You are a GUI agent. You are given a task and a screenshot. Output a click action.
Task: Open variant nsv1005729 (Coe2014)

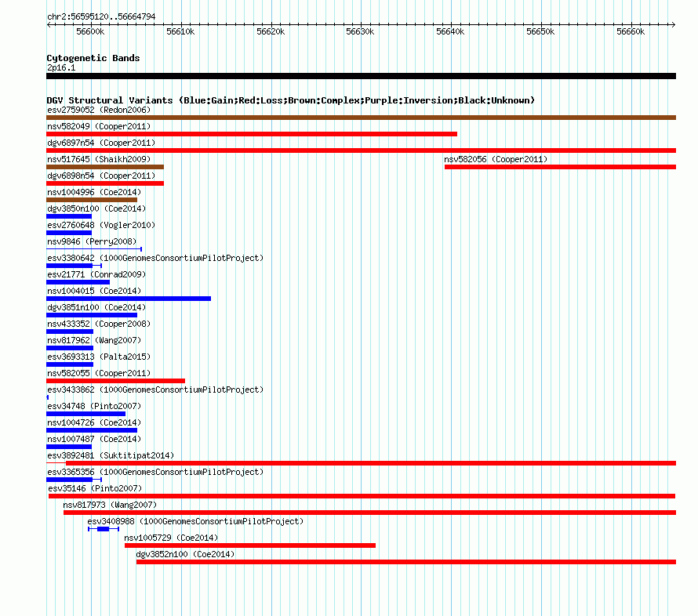[x=172, y=538]
